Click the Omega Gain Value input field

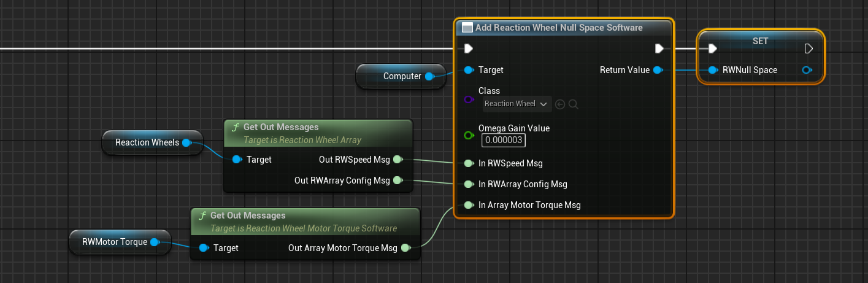pos(503,141)
